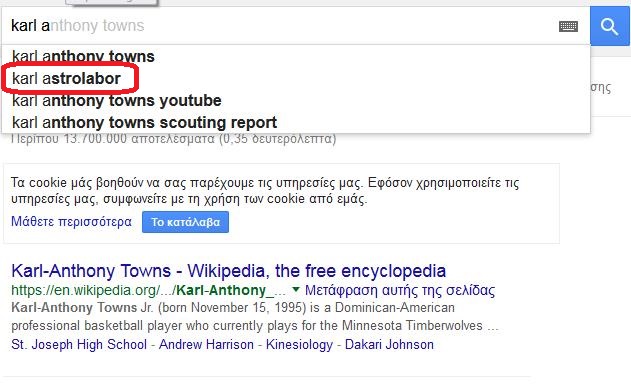This screenshot has width=631, height=389.
Task: Click the blue magnifier search button
Action: click(x=610, y=26)
